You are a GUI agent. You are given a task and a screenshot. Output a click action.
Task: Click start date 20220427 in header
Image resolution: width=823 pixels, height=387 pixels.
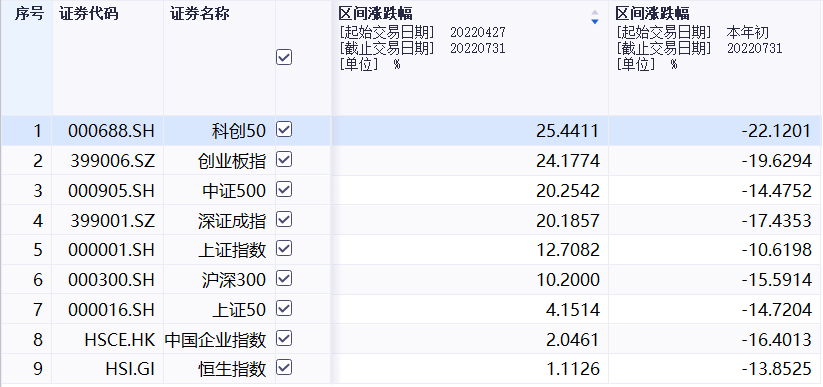(478, 33)
